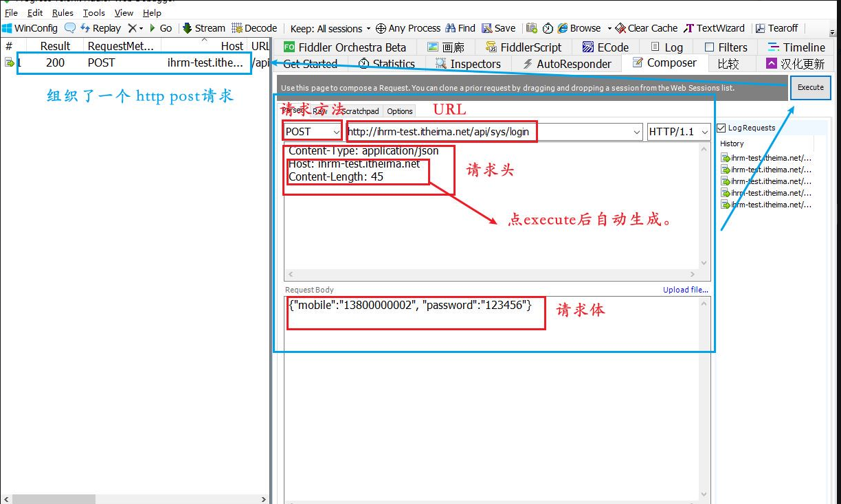Open the 汉化更新 tab

click(795, 64)
